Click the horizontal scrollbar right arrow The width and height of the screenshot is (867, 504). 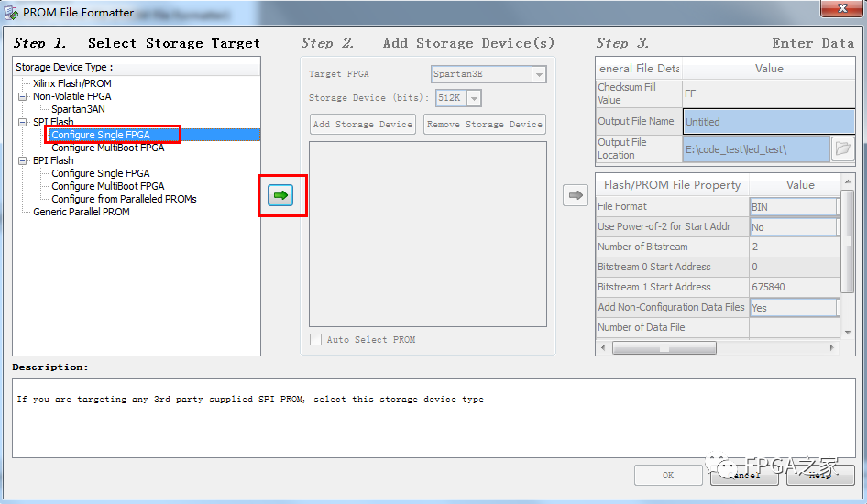click(x=831, y=347)
